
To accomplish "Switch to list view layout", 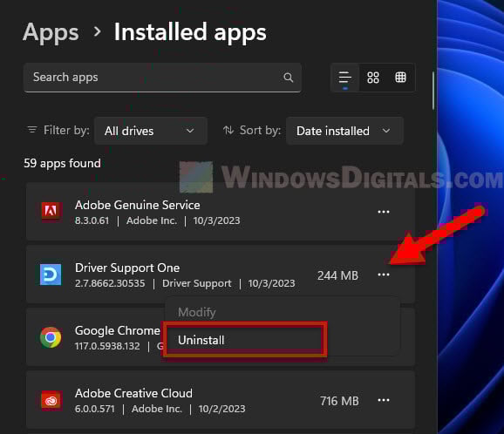I will pyautogui.click(x=345, y=78).
